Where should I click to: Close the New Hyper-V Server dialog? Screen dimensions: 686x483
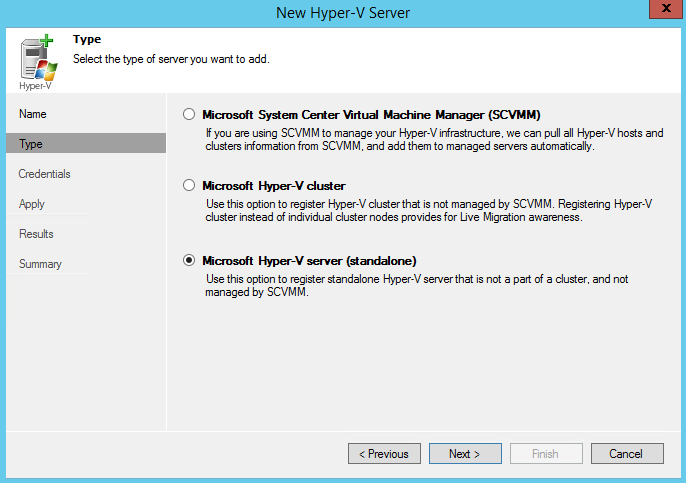(666, 9)
